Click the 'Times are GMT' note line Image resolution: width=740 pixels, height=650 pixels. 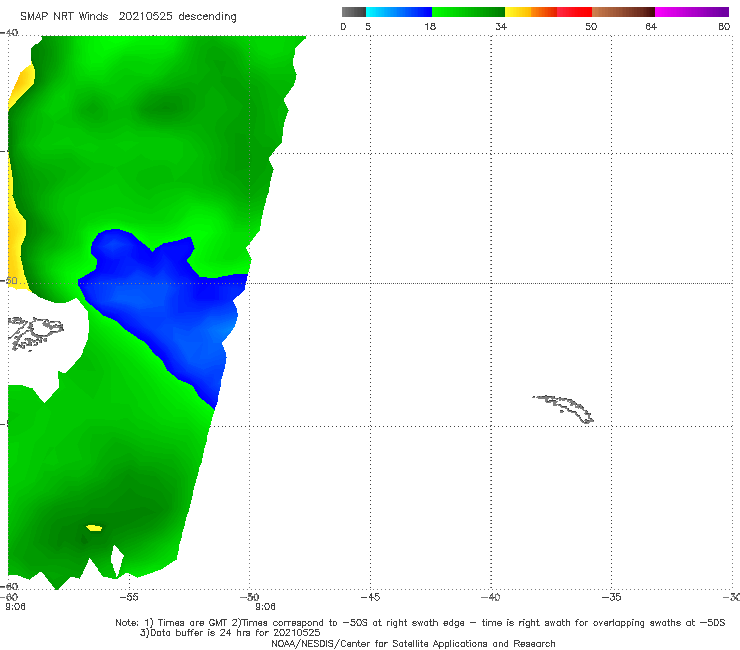[420, 623]
